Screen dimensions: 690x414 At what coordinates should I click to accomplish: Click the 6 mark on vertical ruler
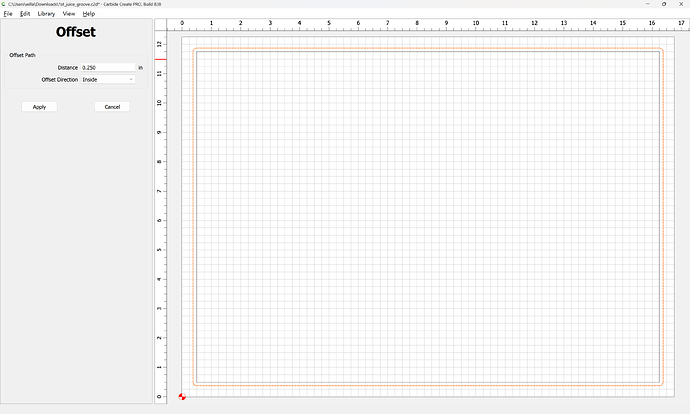160,220
